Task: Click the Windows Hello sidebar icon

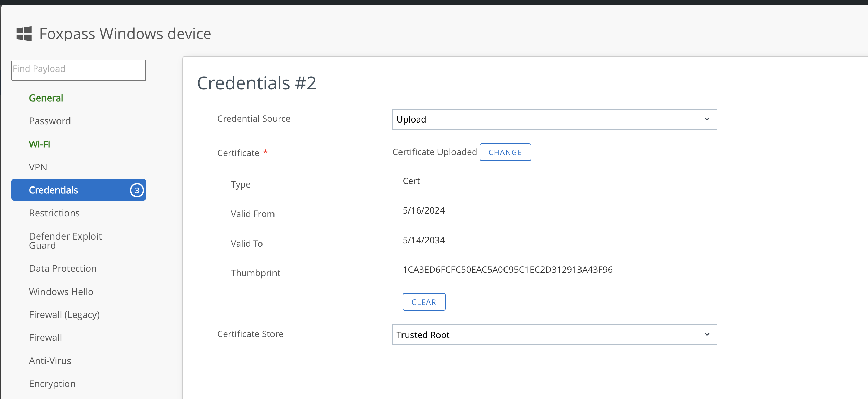Action: pos(60,291)
